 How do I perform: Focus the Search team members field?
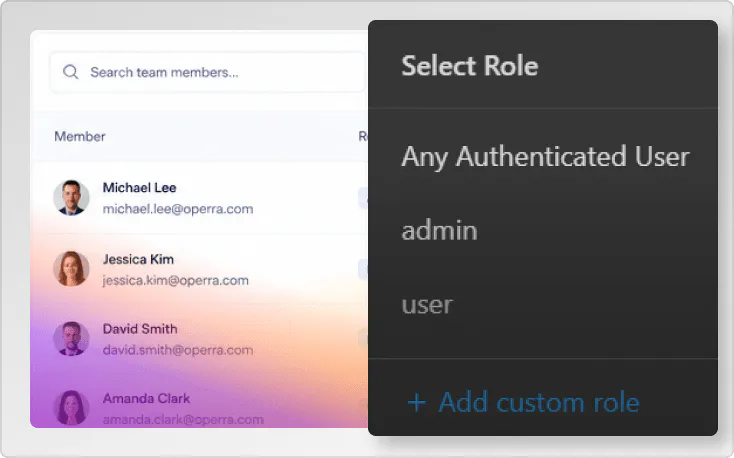tap(207, 72)
